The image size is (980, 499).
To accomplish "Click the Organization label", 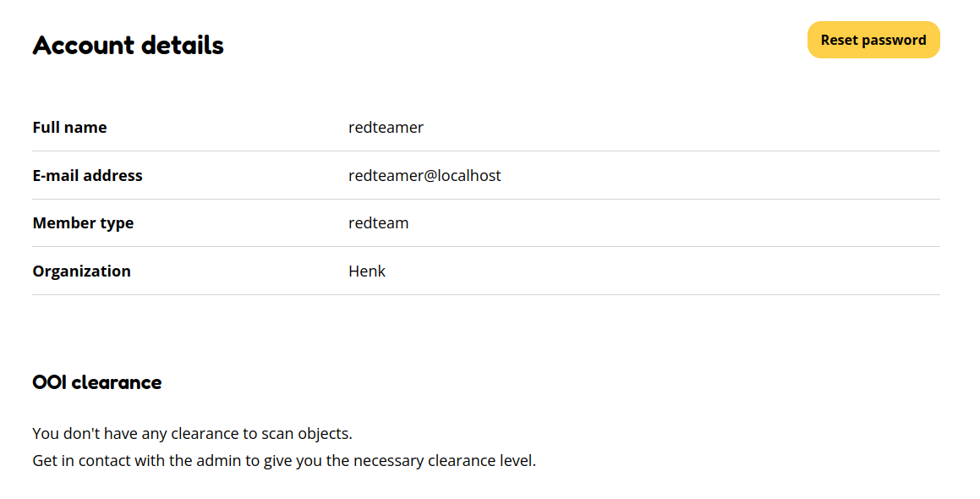I will tap(81, 271).
